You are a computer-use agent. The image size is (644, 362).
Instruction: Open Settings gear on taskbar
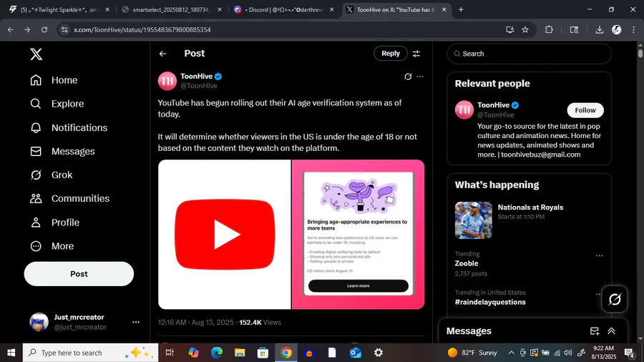(379, 353)
